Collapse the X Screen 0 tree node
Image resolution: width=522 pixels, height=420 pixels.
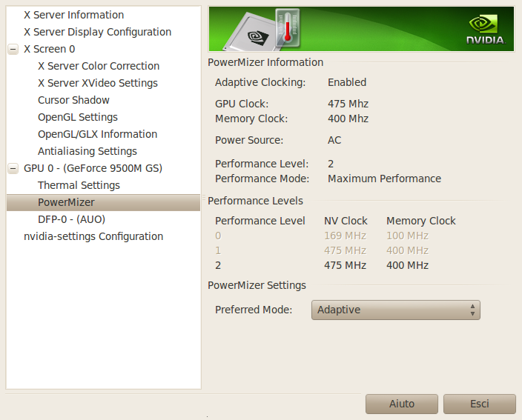[13, 49]
